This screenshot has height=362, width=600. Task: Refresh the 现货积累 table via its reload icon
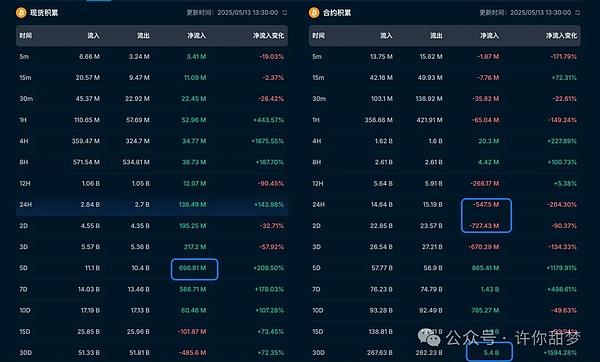click(x=284, y=13)
